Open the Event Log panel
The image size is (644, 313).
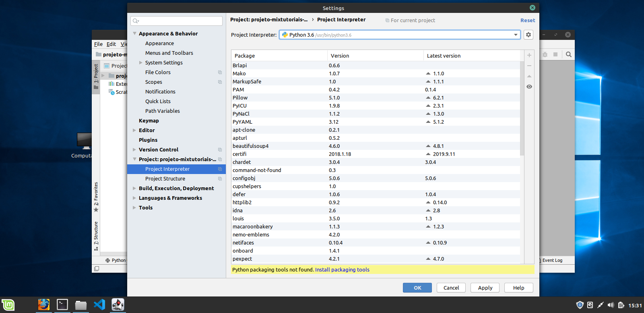[552, 260]
